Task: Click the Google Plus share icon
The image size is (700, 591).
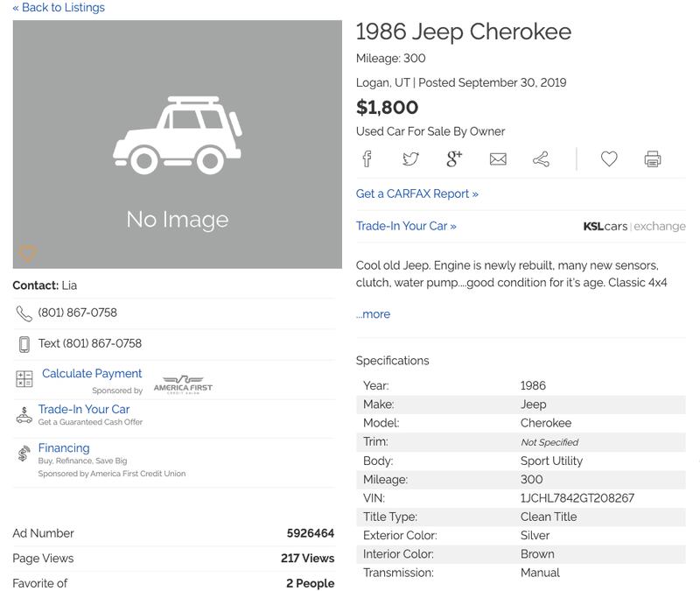Action: click(454, 159)
